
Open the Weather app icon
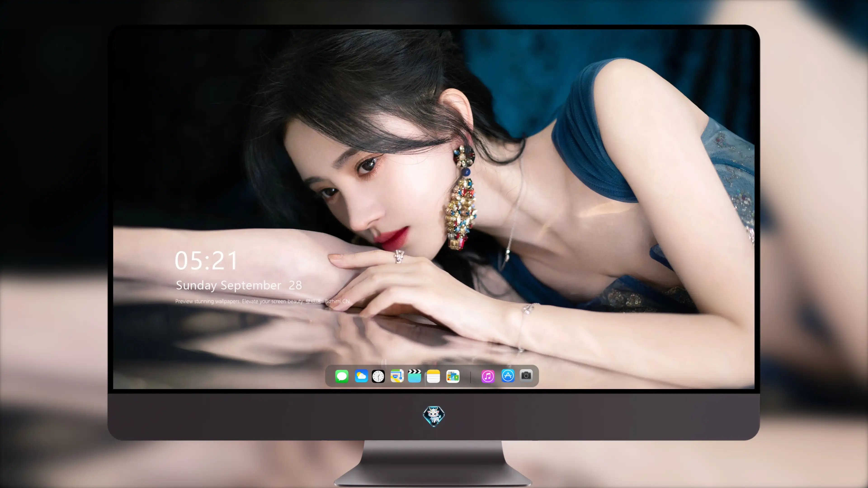(361, 376)
